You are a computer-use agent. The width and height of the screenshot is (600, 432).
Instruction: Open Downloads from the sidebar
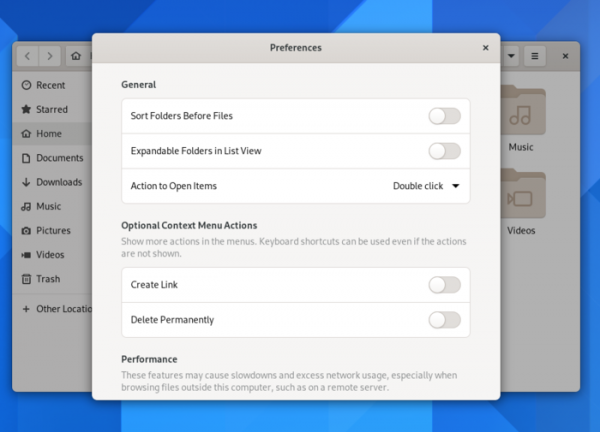[x=59, y=182]
